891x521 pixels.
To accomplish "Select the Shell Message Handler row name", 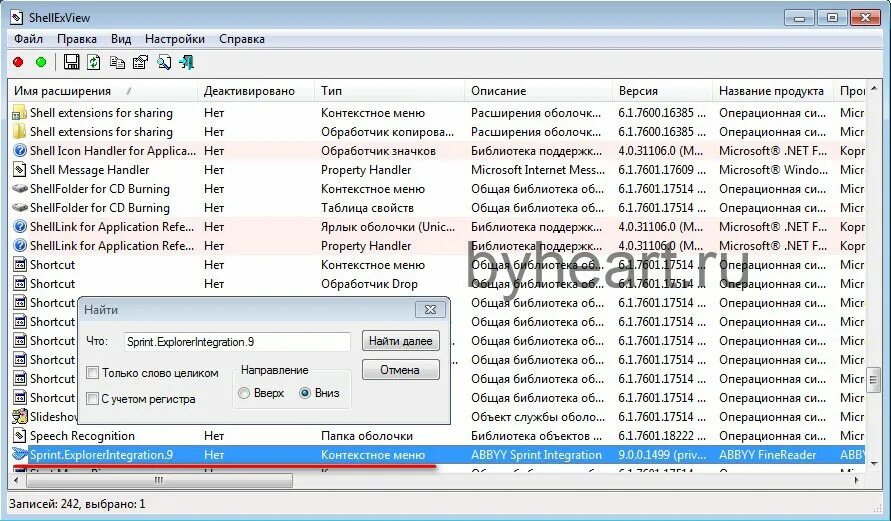I will [89, 169].
